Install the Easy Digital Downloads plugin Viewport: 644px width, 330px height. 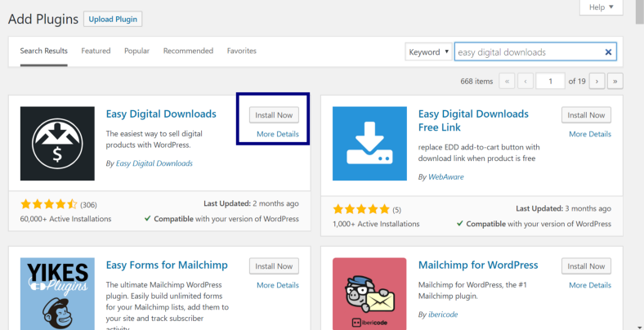pyautogui.click(x=274, y=115)
